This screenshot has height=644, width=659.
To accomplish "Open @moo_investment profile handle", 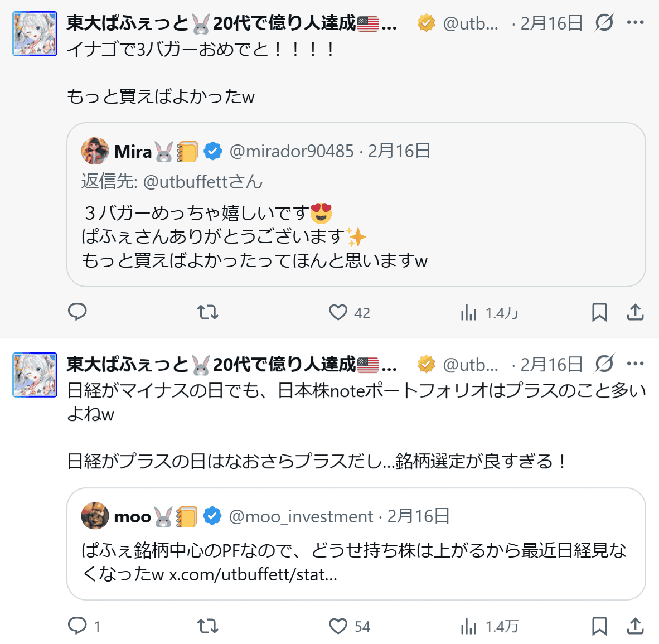I will 301,517.
